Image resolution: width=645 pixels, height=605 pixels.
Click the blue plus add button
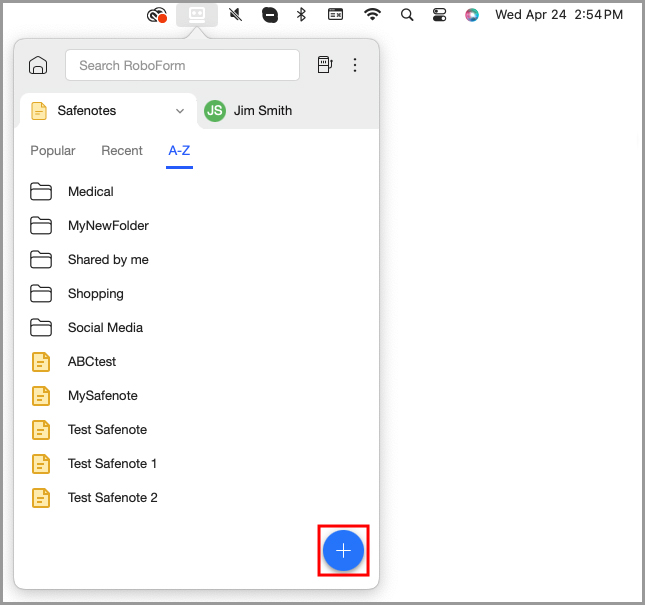[343, 550]
